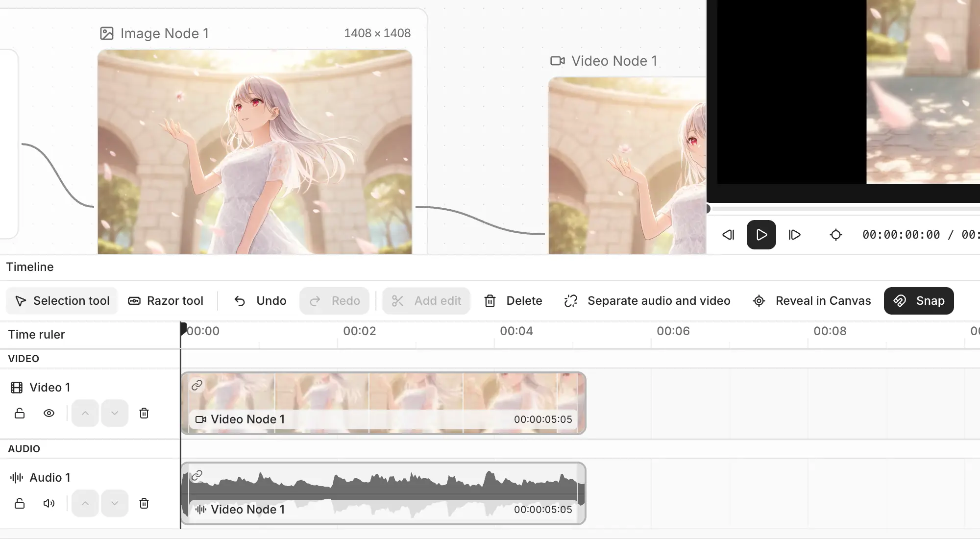Screen dimensions: 980x539
Task: Click the Timeline panel heading
Action: point(30,267)
